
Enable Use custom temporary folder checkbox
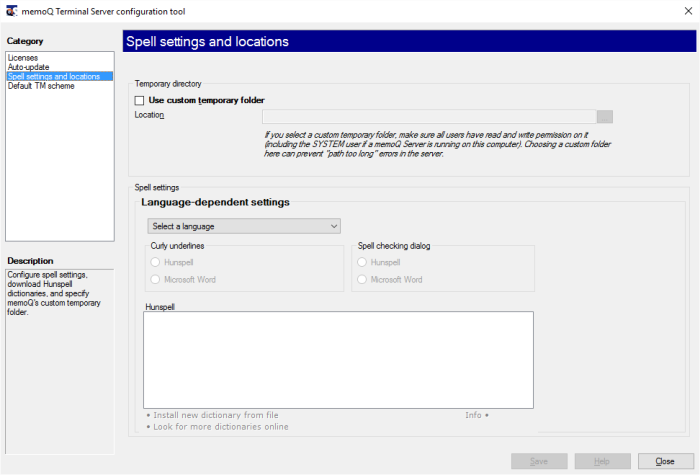click(x=140, y=100)
